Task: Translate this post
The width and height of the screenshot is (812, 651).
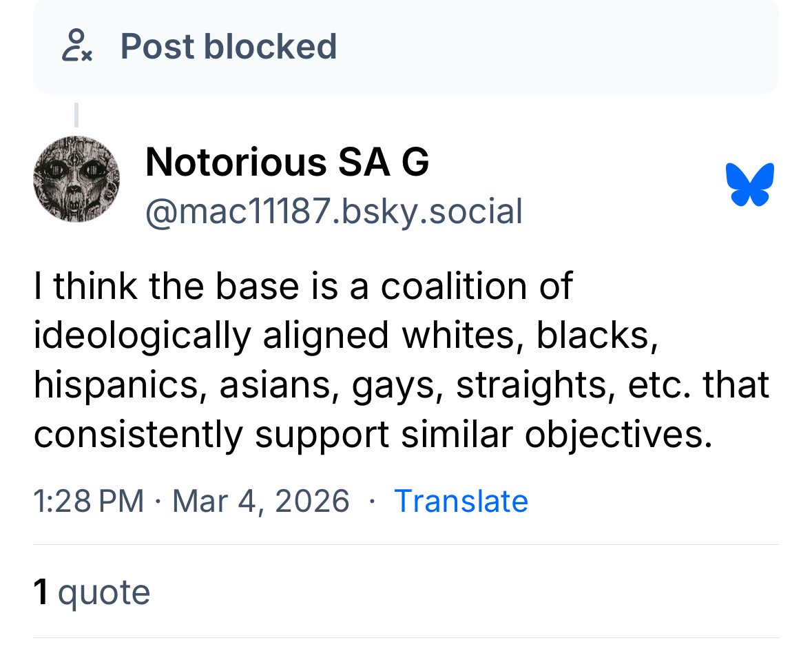Action: [461, 501]
